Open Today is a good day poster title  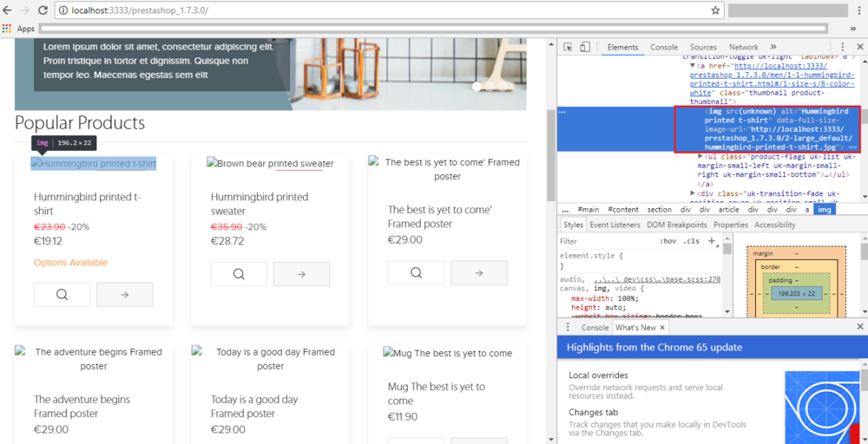click(x=254, y=407)
